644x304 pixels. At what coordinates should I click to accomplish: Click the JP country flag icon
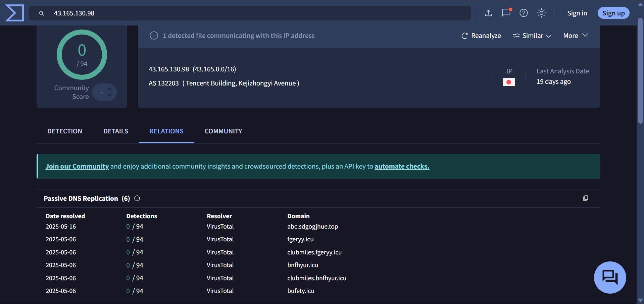point(508,82)
